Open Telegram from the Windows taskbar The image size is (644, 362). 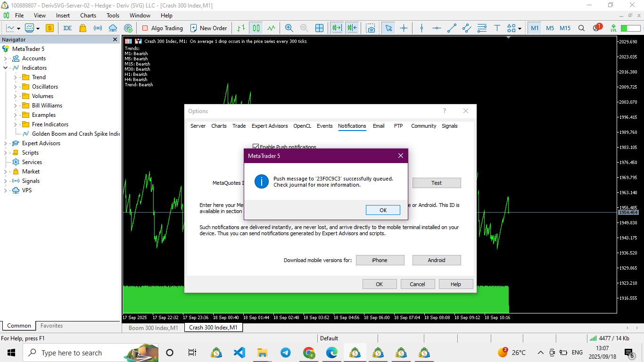pyautogui.click(x=286, y=353)
